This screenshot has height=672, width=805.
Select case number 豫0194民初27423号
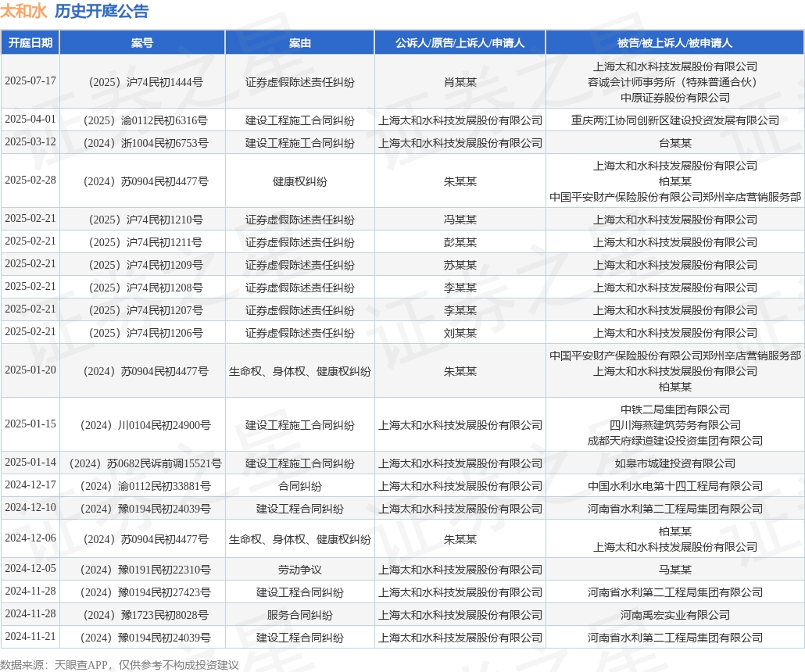146,592
